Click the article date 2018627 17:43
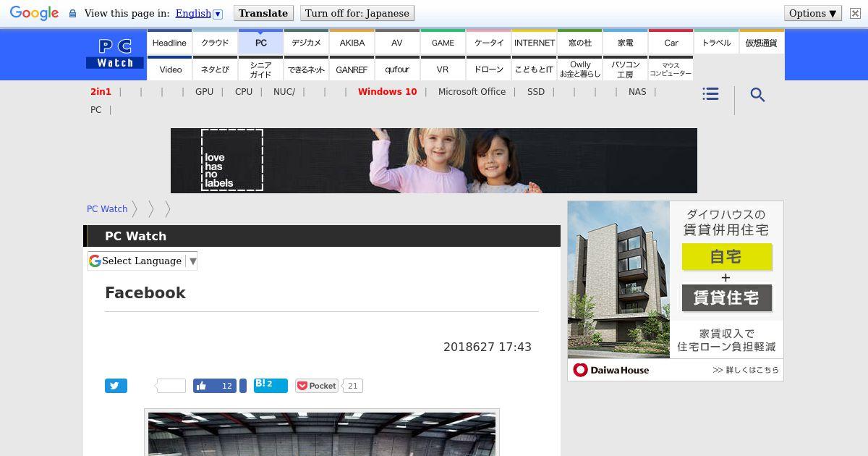 (x=488, y=347)
